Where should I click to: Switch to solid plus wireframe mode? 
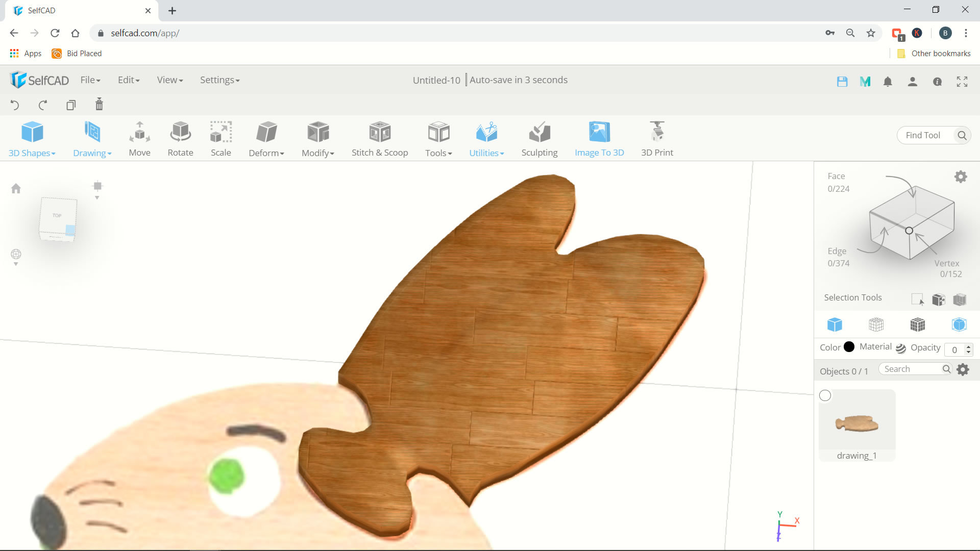pyautogui.click(x=917, y=324)
